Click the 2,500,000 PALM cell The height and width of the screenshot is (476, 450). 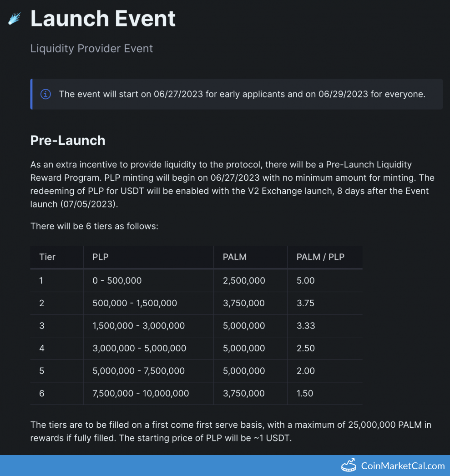click(x=244, y=280)
